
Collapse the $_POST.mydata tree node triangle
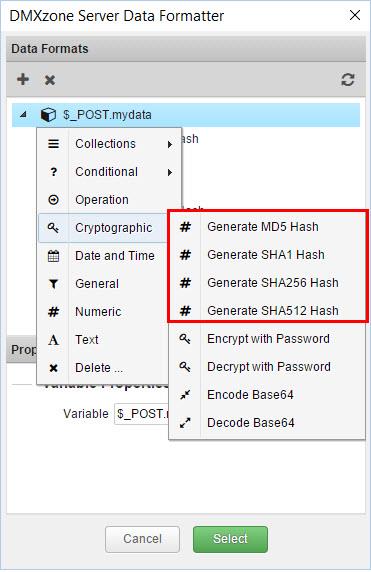click(23, 115)
